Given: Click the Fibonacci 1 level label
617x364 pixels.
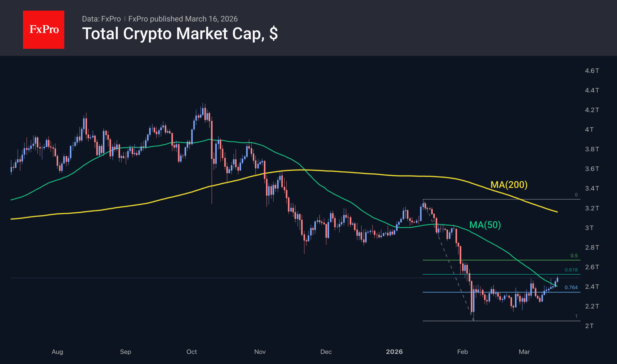Looking at the screenshot, I should coord(576,316).
